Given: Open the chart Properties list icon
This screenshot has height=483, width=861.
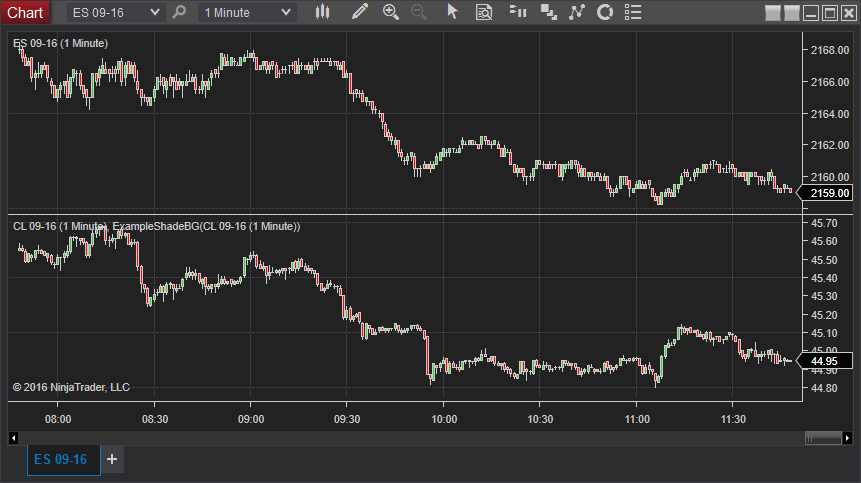Looking at the screenshot, I should point(633,12).
